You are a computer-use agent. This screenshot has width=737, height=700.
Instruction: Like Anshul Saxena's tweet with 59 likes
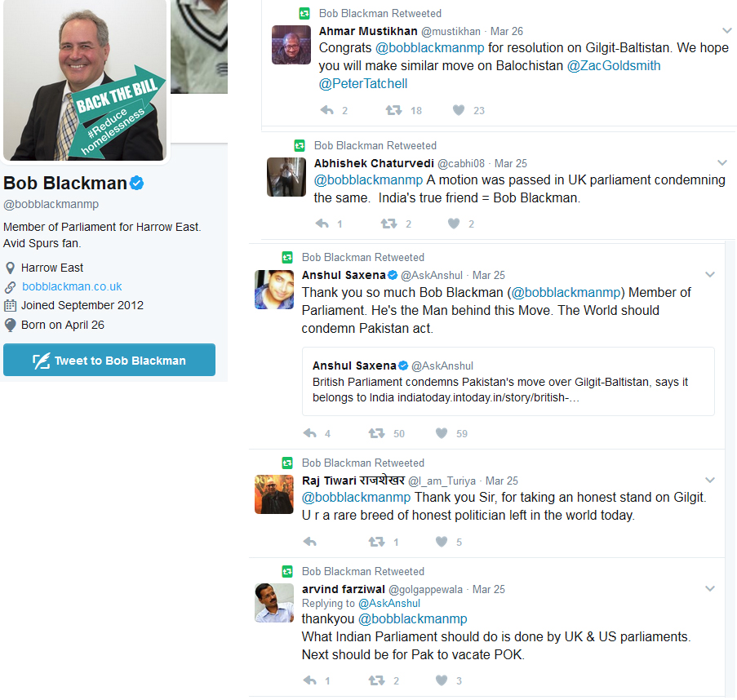[x=442, y=433]
